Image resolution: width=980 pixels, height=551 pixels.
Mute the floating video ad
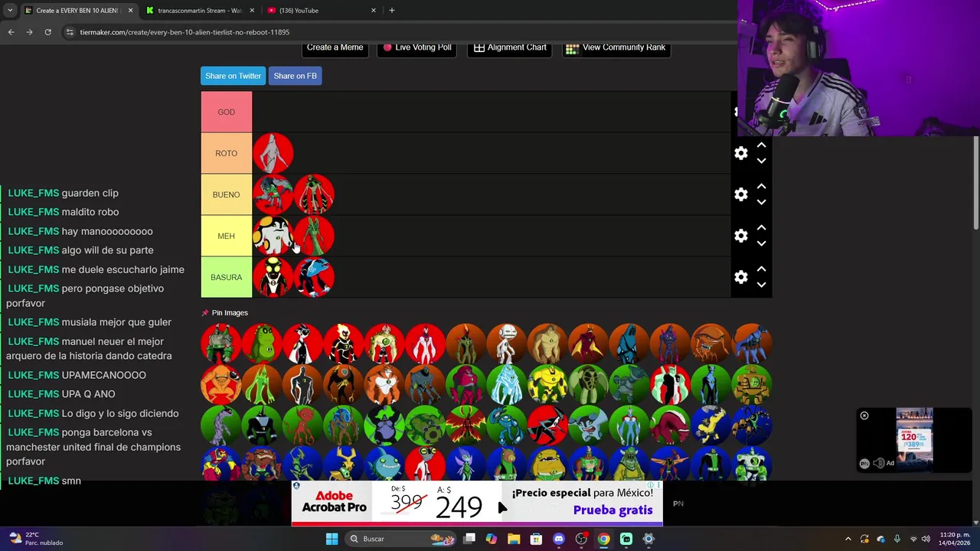tap(878, 463)
